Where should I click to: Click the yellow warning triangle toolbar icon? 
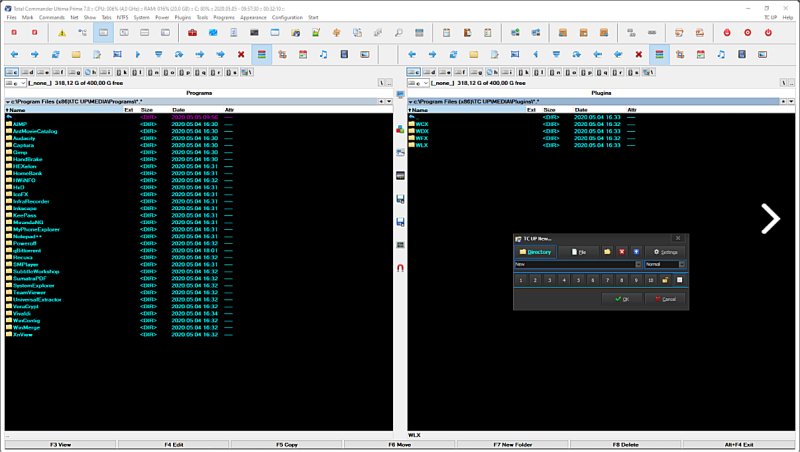coord(61,33)
